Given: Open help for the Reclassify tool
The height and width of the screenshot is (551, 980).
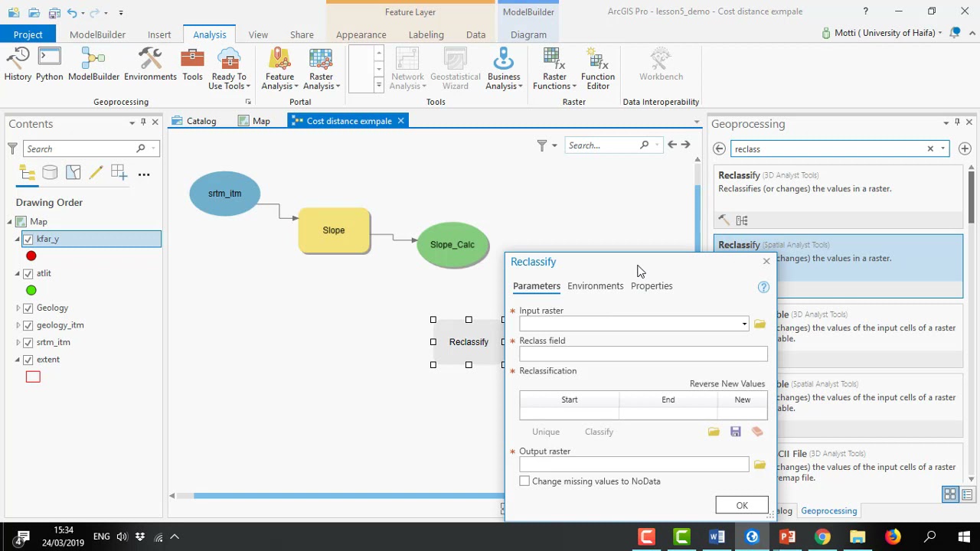Looking at the screenshot, I should [x=763, y=287].
